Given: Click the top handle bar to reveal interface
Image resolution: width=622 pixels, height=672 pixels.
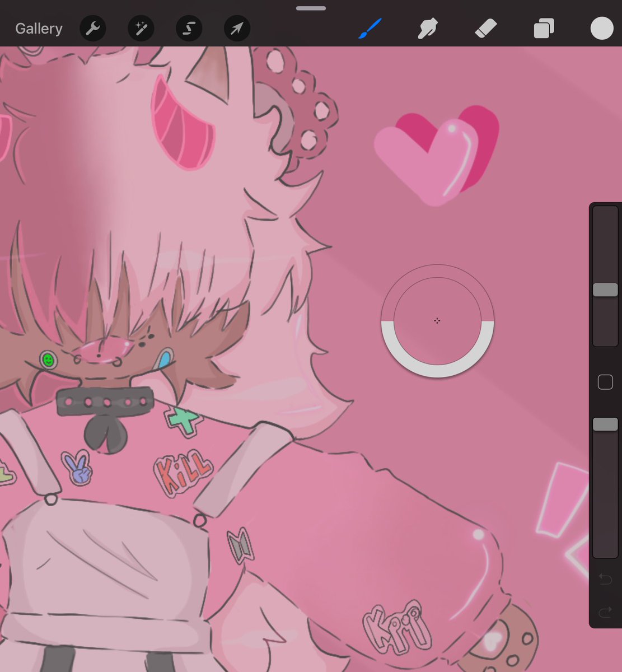Looking at the screenshot, I should (x=311, y=8).
